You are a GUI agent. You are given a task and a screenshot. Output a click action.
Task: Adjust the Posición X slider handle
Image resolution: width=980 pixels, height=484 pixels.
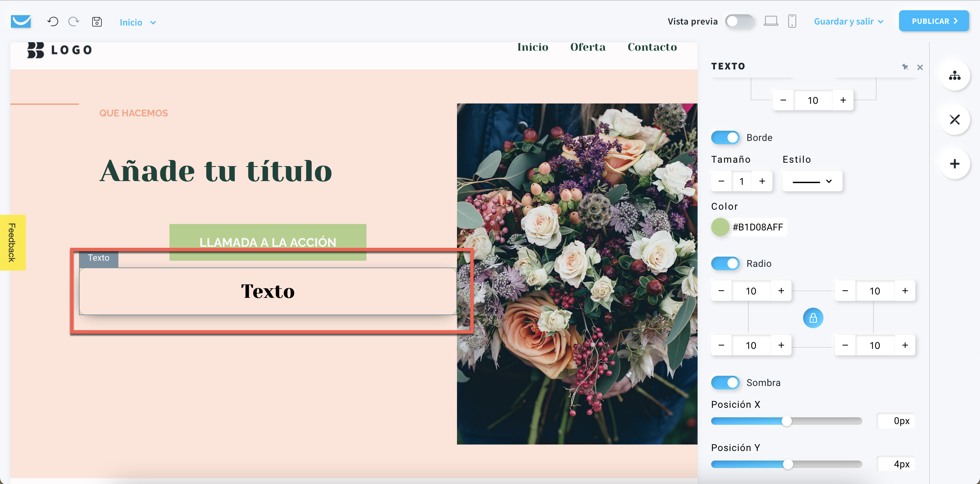point(786,421)
